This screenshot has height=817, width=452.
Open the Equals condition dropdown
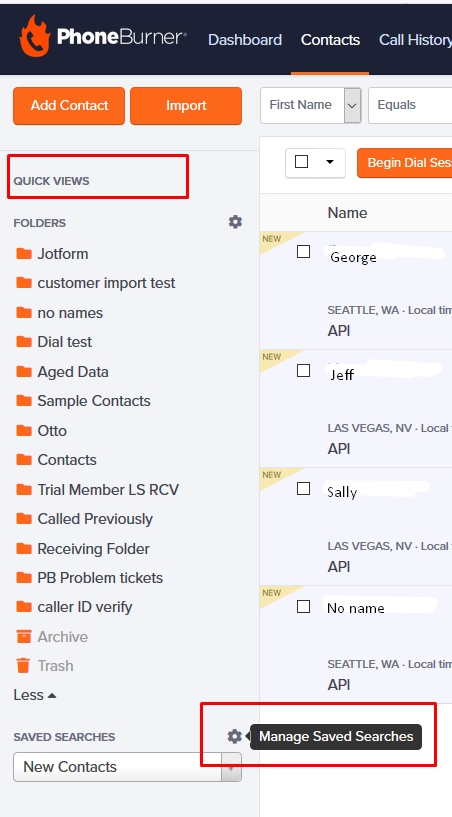[x=410, y=105]
